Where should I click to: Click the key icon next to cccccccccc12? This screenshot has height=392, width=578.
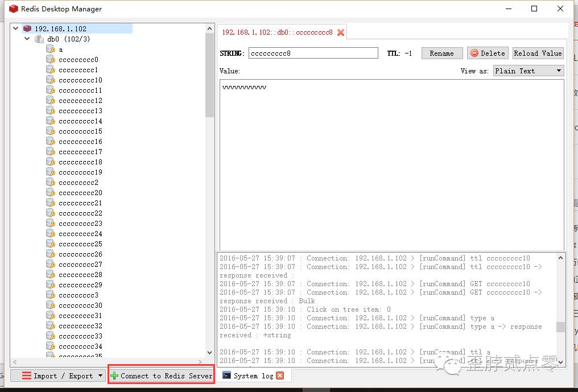pyautogui.click(x=51, y=100)
